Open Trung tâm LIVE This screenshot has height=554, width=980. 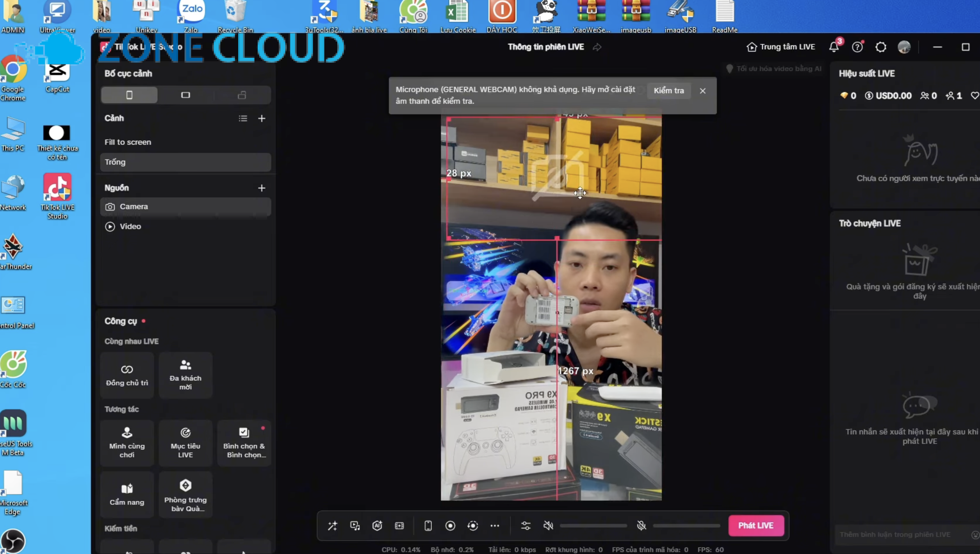[780, 47]
